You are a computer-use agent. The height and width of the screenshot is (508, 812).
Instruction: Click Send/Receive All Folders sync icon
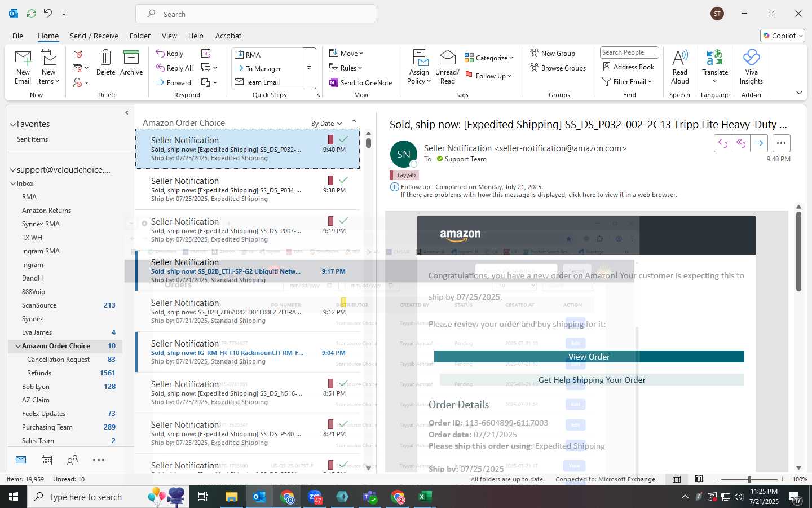tap(32, 14)
